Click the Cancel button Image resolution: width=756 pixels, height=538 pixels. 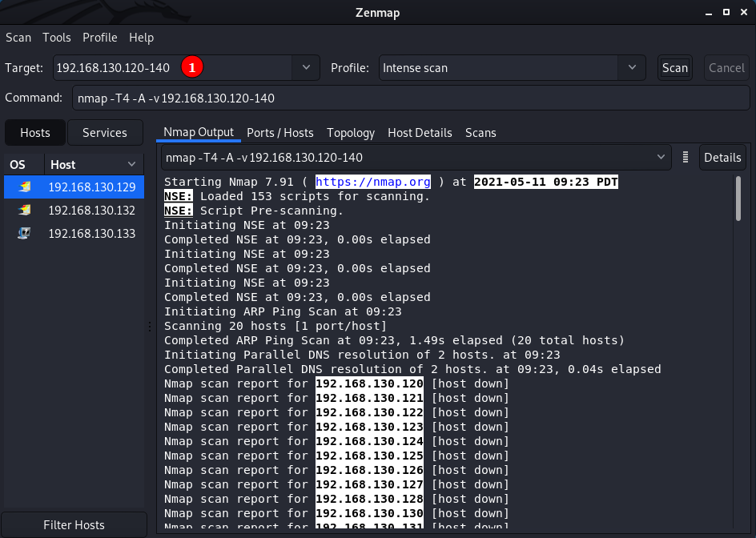[726, 68]
